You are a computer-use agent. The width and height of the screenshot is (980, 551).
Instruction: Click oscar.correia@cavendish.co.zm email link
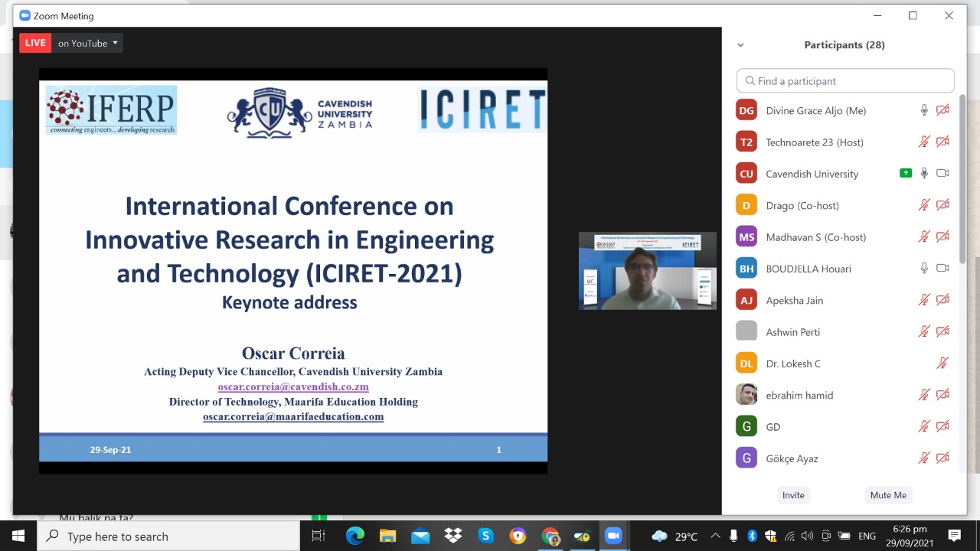point(293,386)
